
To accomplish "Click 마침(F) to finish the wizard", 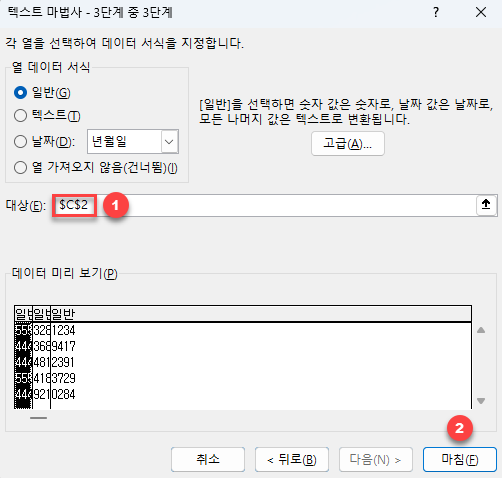I will [460, 459].
